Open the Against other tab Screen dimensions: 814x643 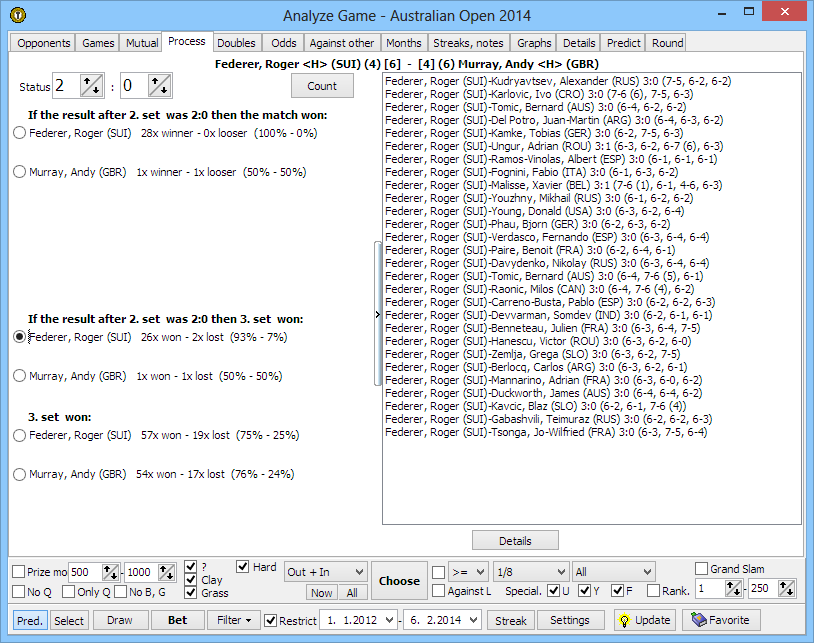click(342, 43)
